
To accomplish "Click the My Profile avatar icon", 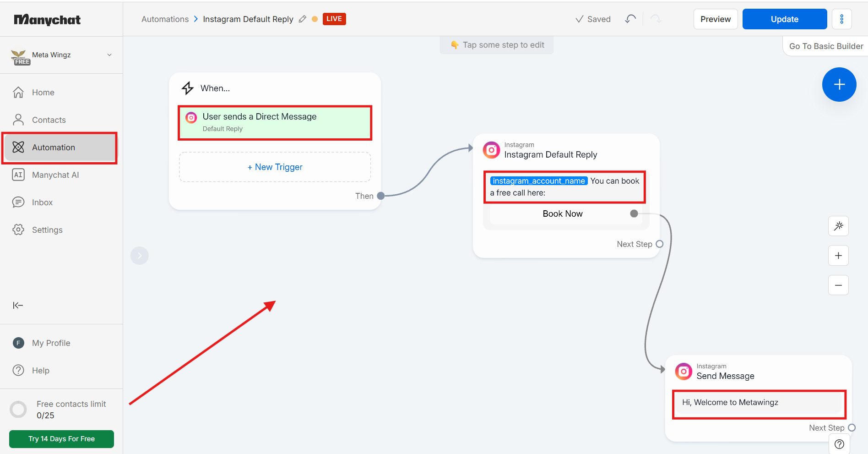I will (x=18, y=343).
